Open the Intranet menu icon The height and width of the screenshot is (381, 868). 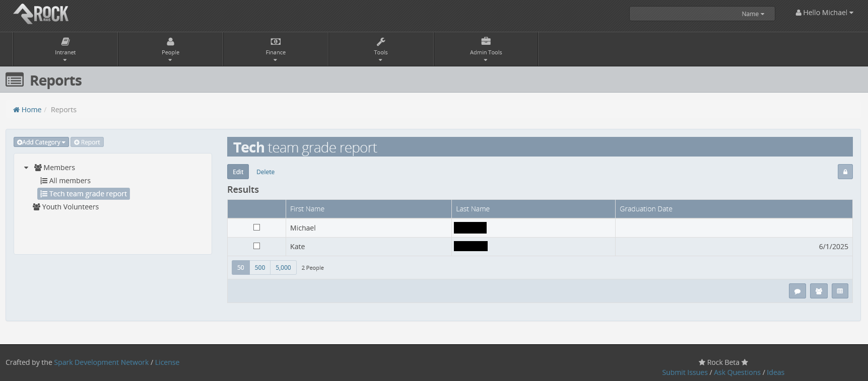pos(65,42)
